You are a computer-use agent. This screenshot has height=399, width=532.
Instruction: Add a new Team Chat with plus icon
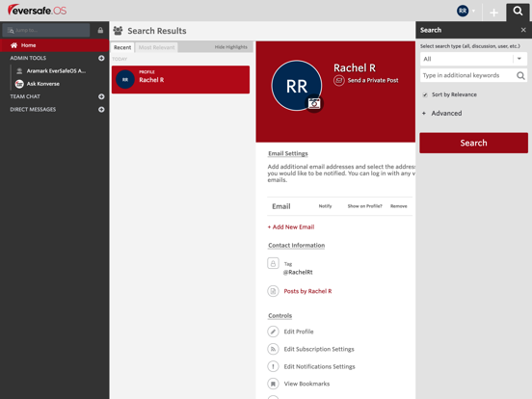tap(101, 96)
